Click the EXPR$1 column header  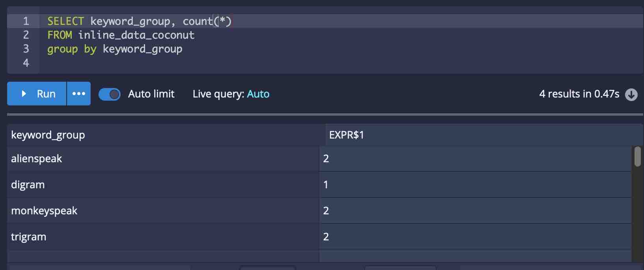346,135
